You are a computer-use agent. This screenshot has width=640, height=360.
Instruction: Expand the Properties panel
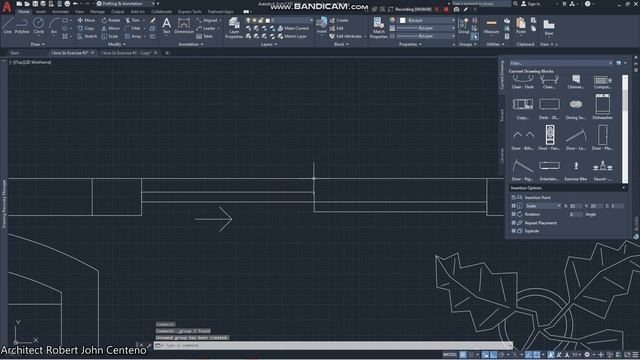[x=410, y=44]
